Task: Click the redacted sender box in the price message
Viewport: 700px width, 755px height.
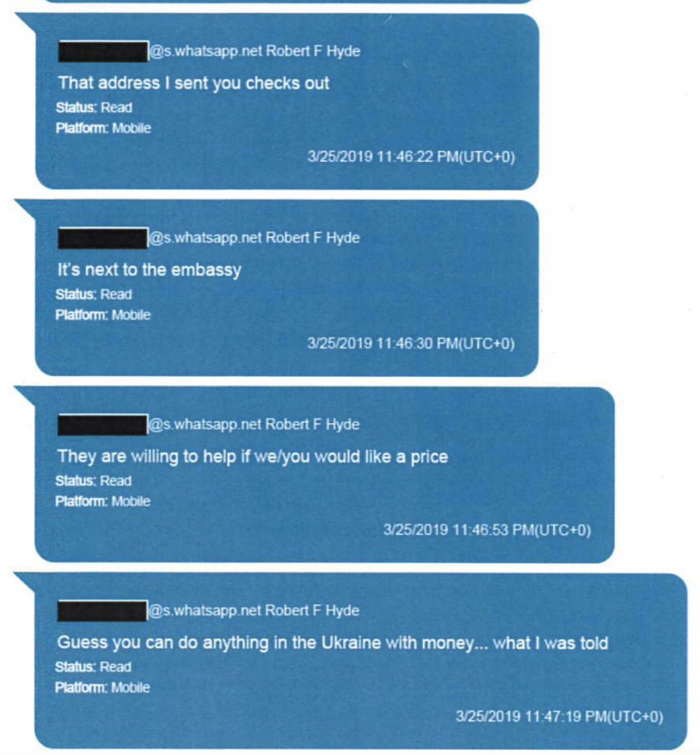Action: pyautogui.click(x=102, y=424)
